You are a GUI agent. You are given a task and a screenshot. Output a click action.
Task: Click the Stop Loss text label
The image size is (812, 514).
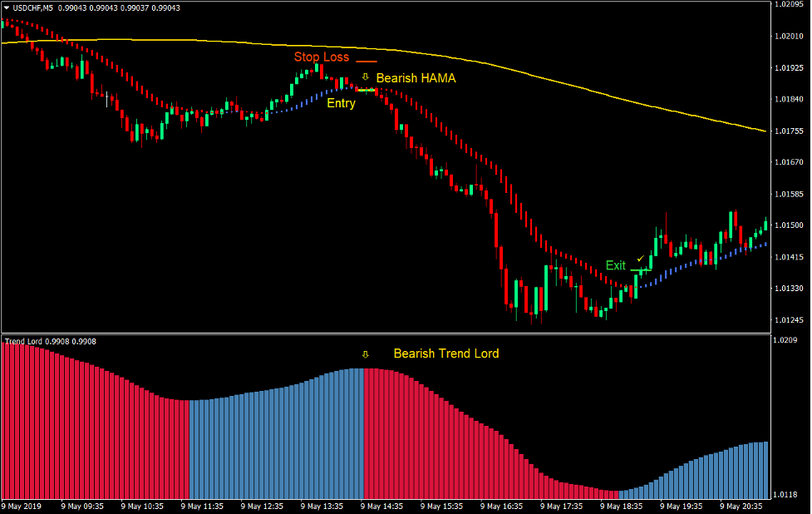[320, 57]
